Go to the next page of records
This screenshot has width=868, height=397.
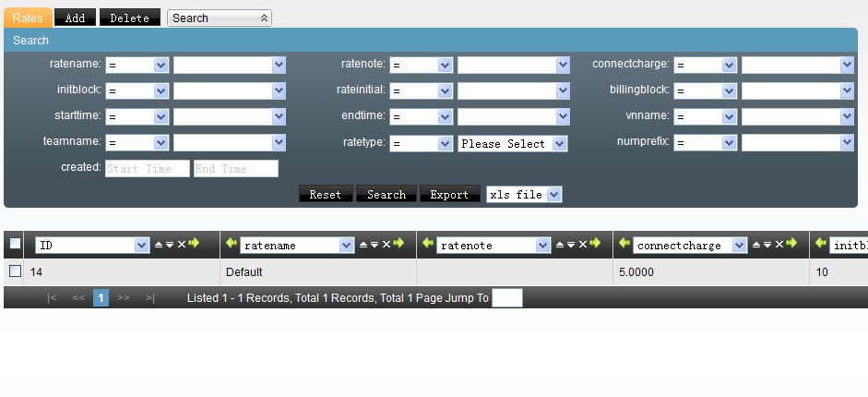click(124, 298)
